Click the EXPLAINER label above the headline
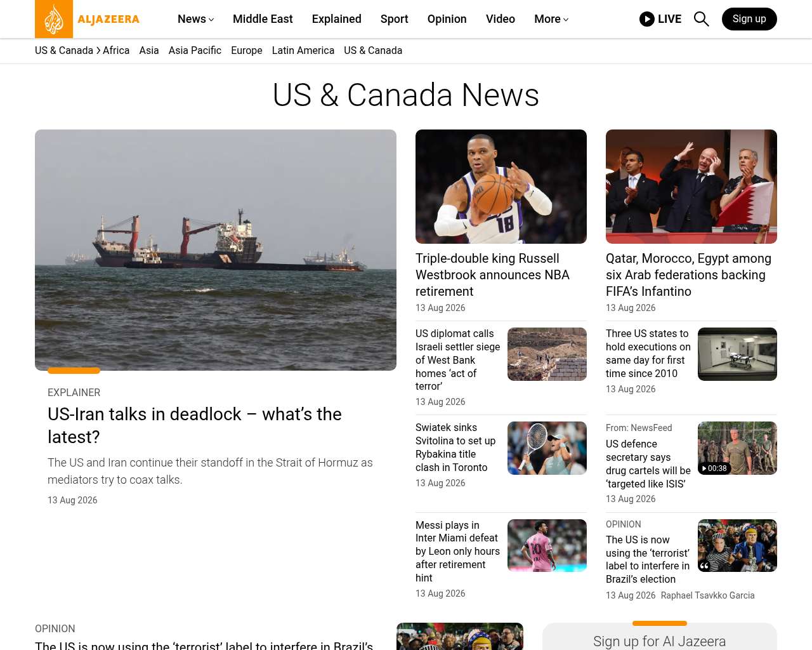The height and width of the screenshot is (650, 812). click(x=74, y=393)
